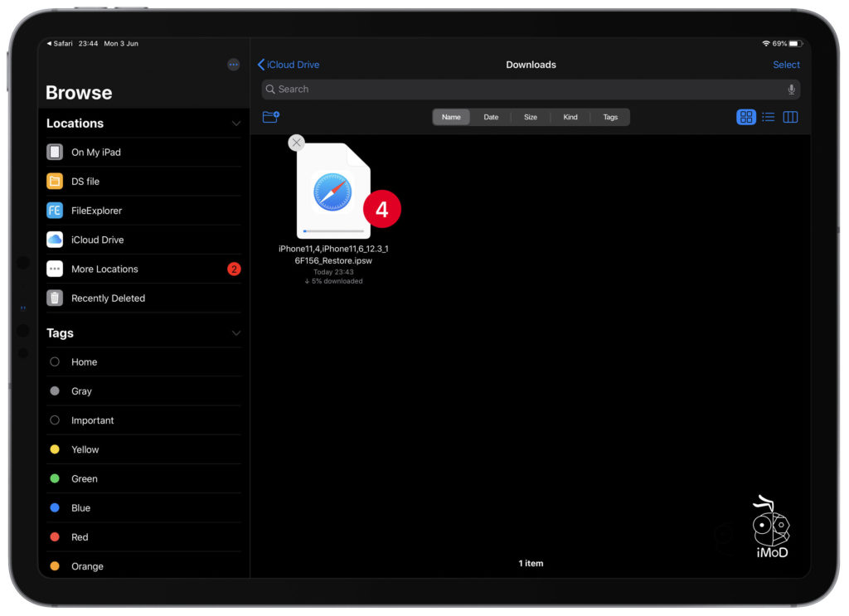Sort files by Size

[x=531, y=117]
